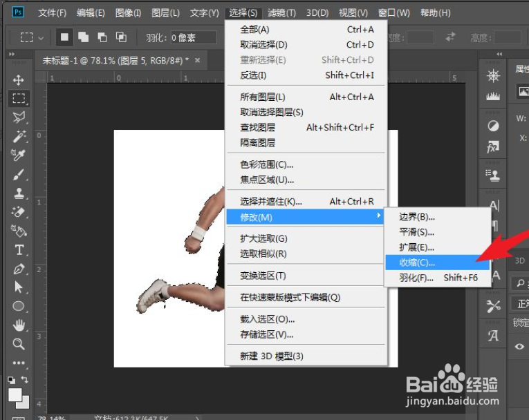This screenshot has width=529, height=420.
Task: Open the Photoshop Ps logo icon
Action: 18,12
